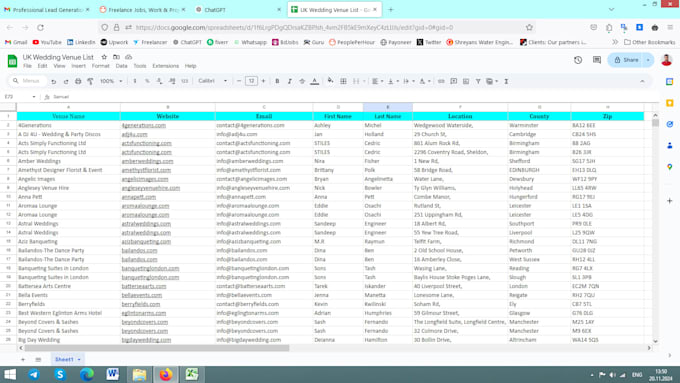Open the 100% zoom dropdown
The width and height of the screenshot is (680, 383).
[111, 81]
